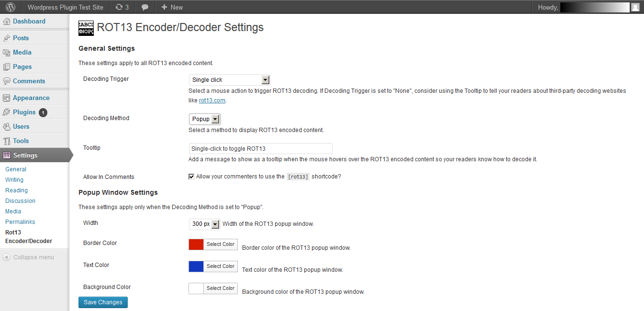The width and height of the screenshot is (644, 311).
Task: Open the Appearance menu
Action: pos(31,98)
